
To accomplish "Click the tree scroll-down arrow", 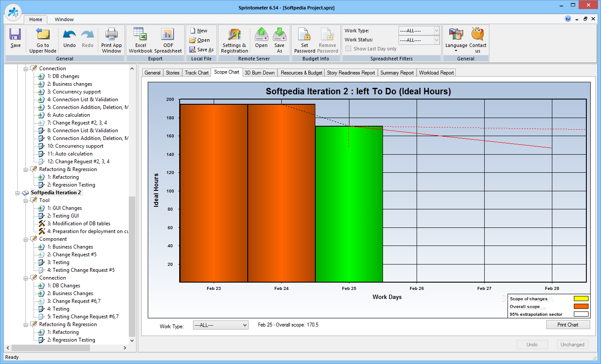I will 132,340.
